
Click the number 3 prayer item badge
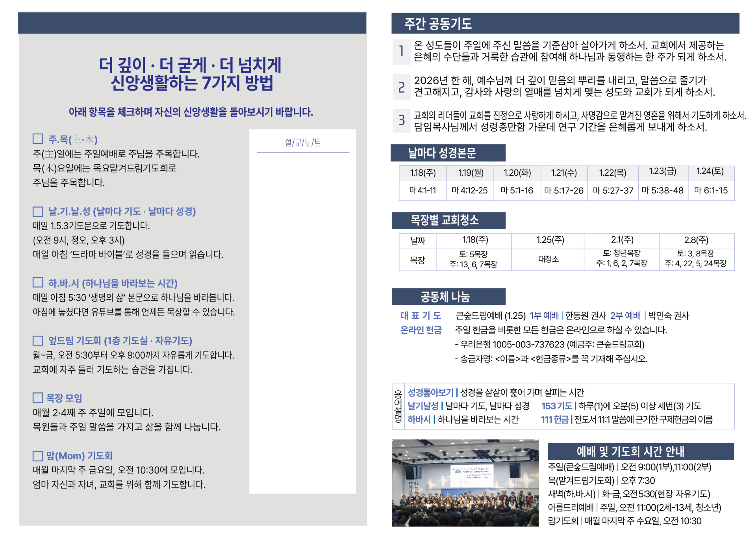pyautogui.click(x=401, y=120)
